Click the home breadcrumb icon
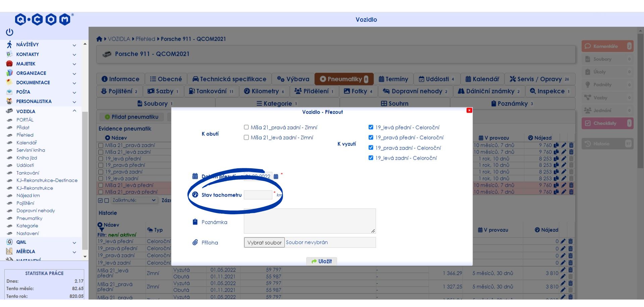Screen dimensions: 644x307 (x=99, y=39)
